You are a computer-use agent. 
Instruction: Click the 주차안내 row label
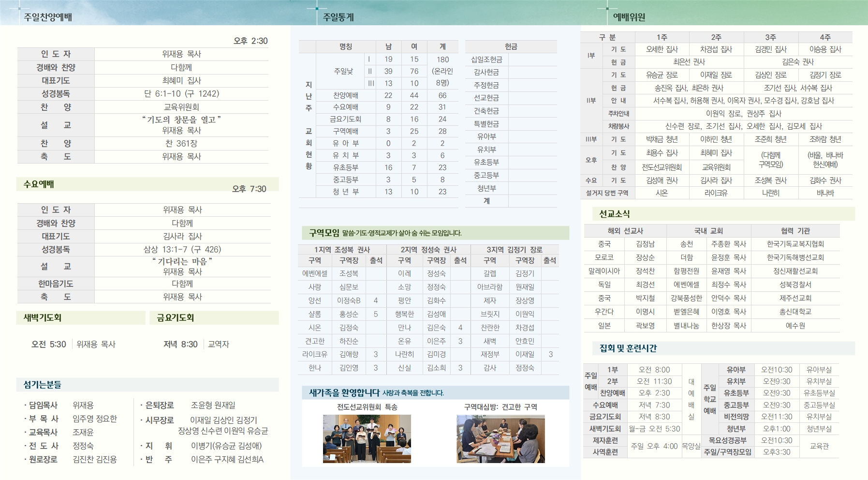[618, 114]
